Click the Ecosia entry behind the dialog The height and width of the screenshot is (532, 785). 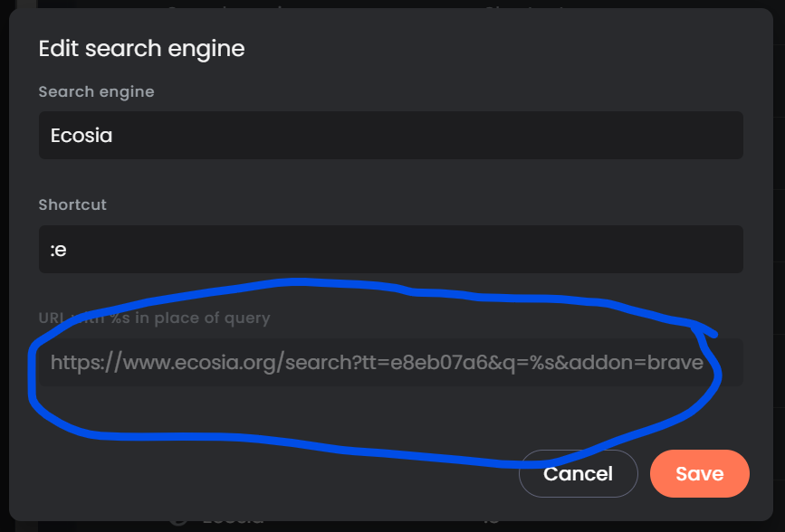(232, 519)
